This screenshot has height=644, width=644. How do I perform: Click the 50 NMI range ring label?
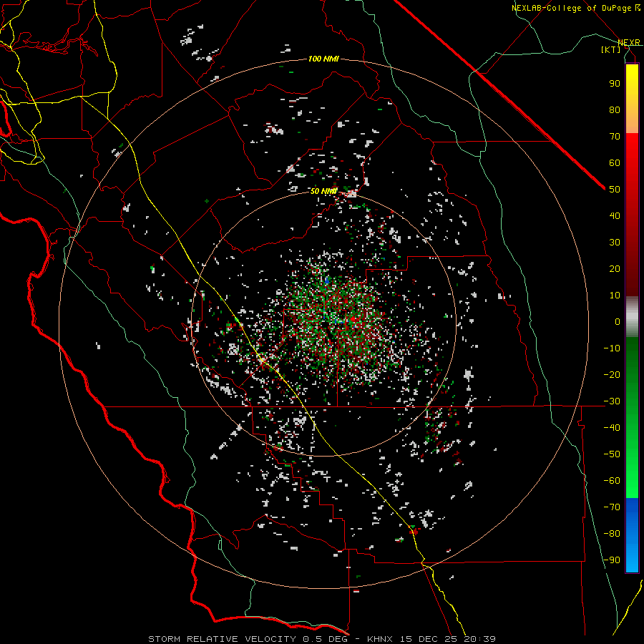click(323, 191)
